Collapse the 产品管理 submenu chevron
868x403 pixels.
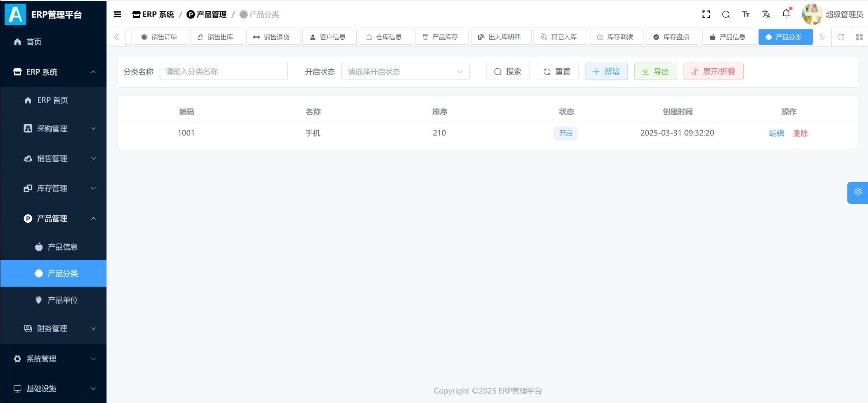pyautogui.click(x=94, y=219)
